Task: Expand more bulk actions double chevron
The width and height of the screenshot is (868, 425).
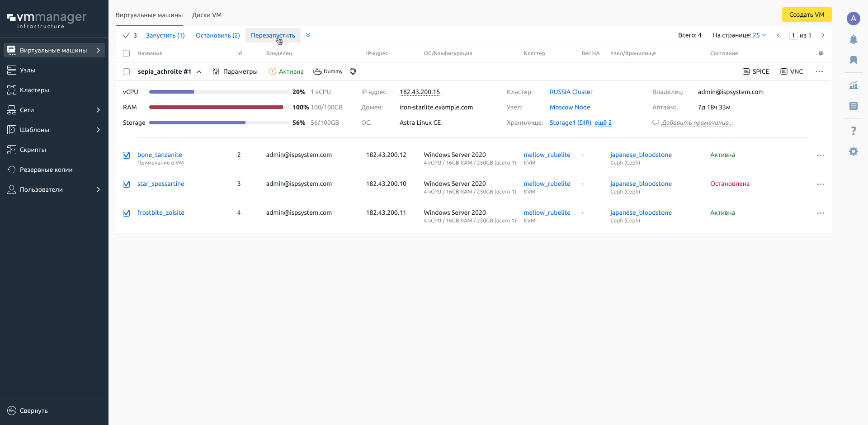Action: tap(308, 35)
